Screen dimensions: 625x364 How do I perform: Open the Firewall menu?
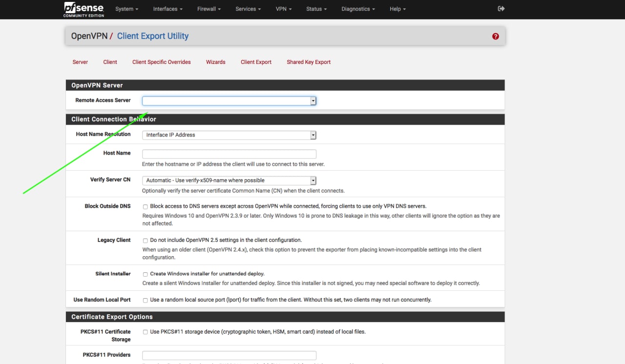click(x=209, y=9)
